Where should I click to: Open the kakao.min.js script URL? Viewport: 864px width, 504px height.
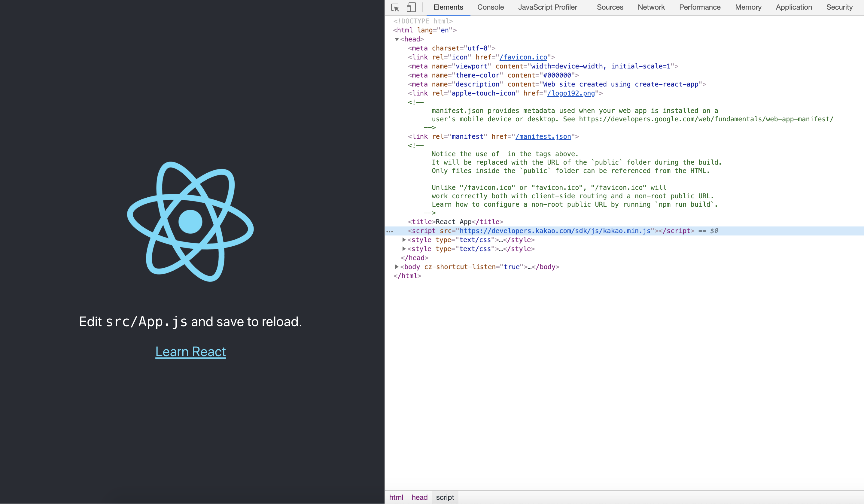click(x=555, y=231)
